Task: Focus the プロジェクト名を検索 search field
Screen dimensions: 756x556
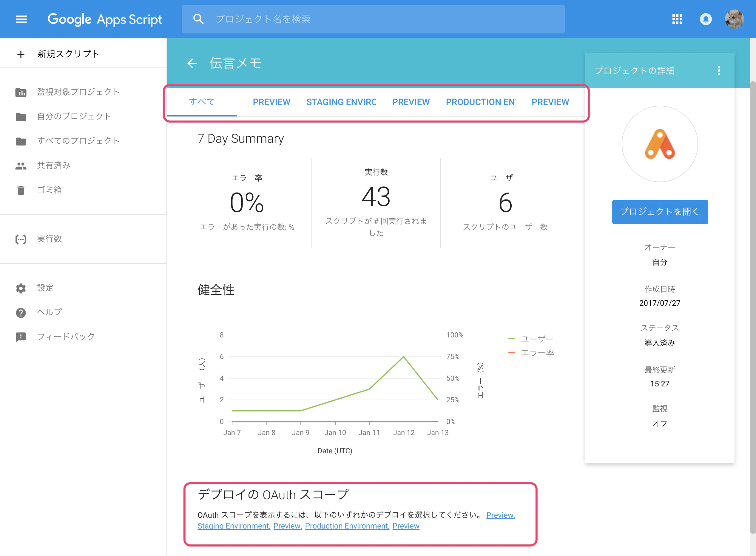Action: pyautogui.click(x=373, y=19)
